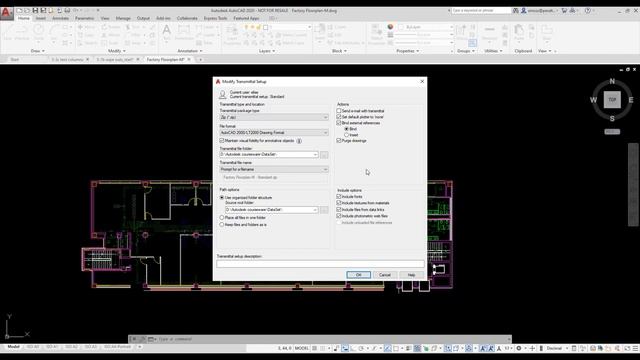
Task: Toggle Maintain visual fidelity for annotative objects
Action: pyautogui.click(x=222, y=140)
